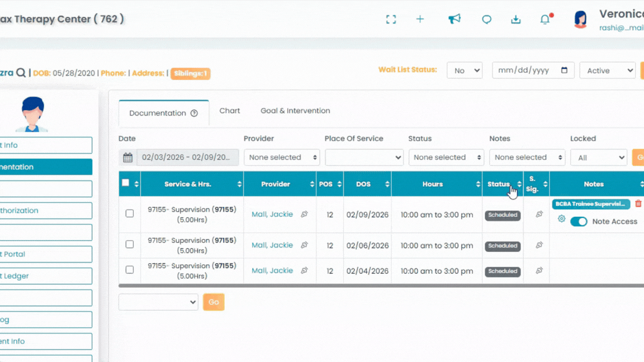Open the announcements megaphone icon
Screen dimensions: 644x362
(454, 20)
